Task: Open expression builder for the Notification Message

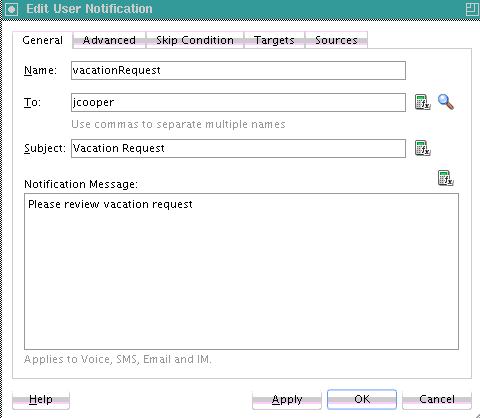Action: coord(446,178)
